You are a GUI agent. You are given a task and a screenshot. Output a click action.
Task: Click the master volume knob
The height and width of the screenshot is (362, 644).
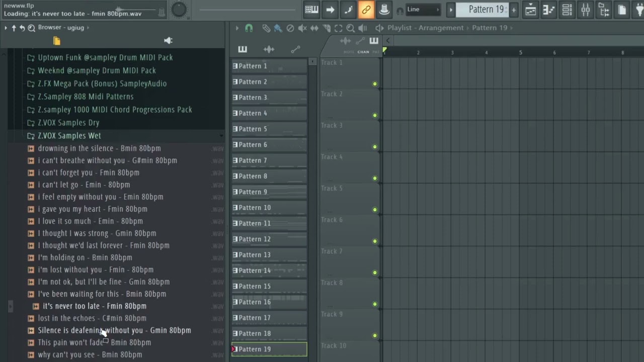pos(179,9)
